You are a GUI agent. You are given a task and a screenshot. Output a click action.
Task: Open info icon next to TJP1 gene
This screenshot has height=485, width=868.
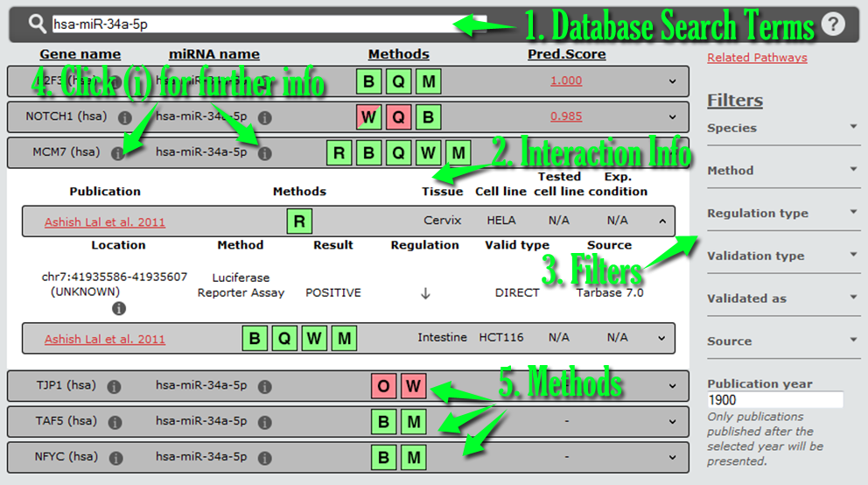coord(112,387)
